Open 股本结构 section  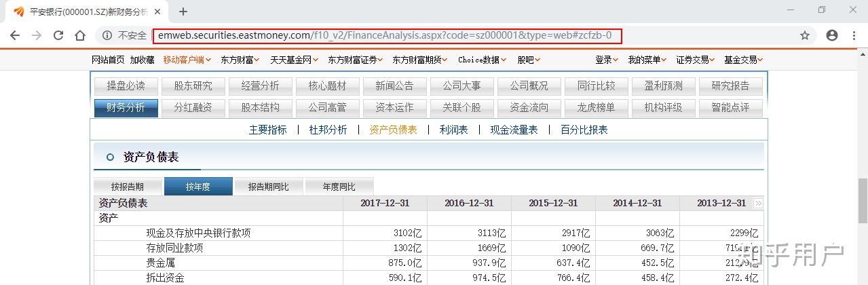click(260, 108)
